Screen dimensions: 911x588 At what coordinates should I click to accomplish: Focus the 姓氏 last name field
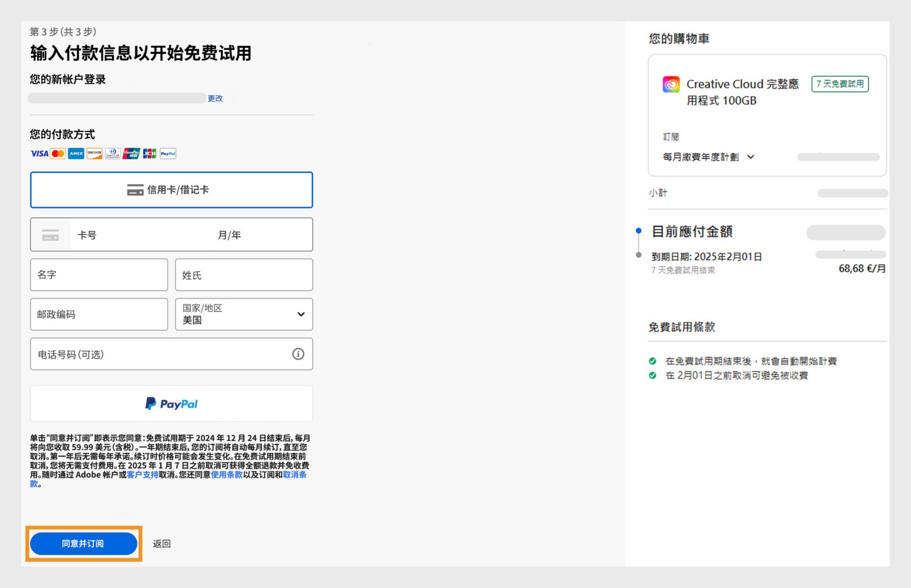[244, 275]
